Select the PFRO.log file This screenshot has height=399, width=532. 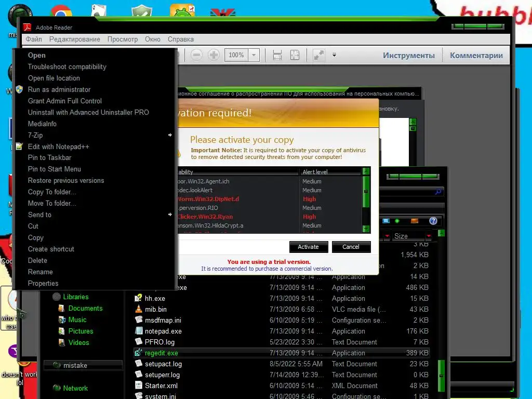282,342
